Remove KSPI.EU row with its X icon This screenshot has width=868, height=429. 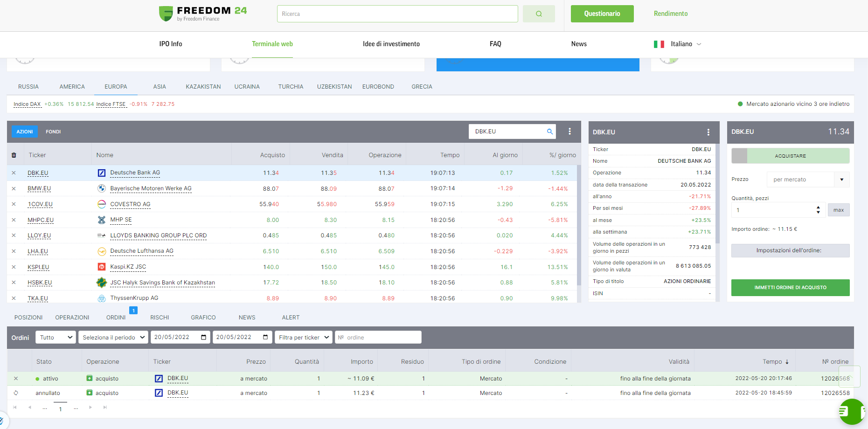click(x=14, y=267)
